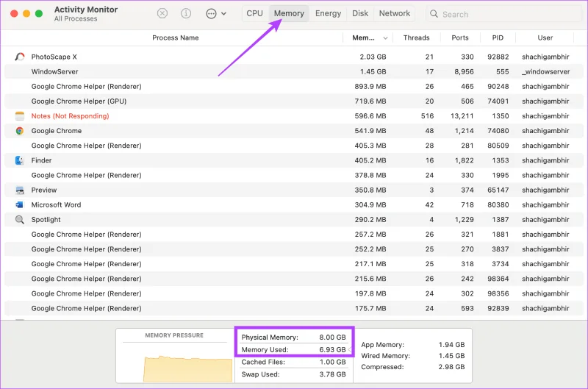
Task: Click the PhotoScape X app icon
Action: point(20,57)
